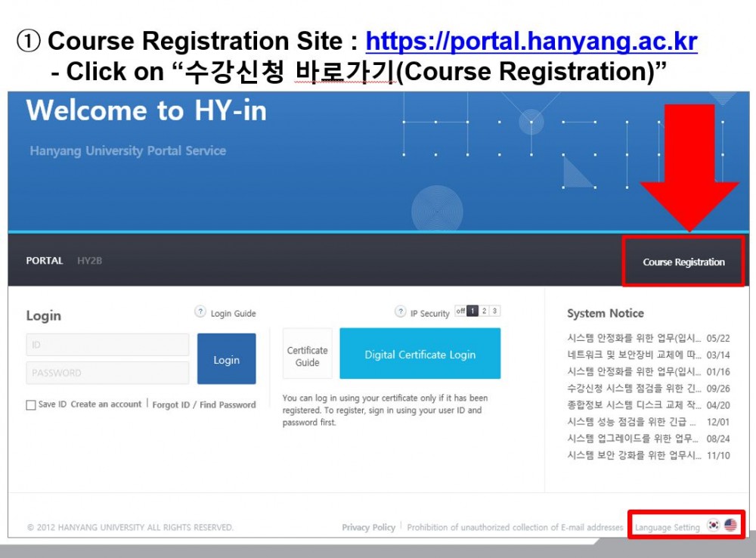Set IP Security level 3
756x558 pixels.
(494, 311)
